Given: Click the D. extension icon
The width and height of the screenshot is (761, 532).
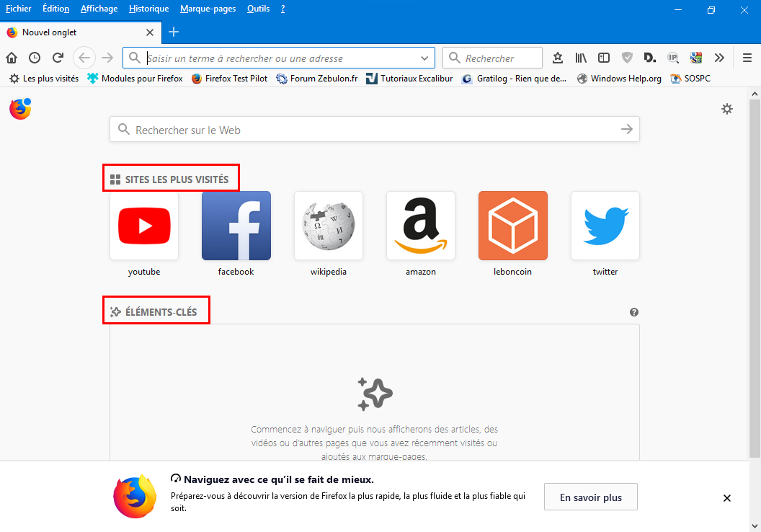Looking at the screenshot, I should coord(650,58).
